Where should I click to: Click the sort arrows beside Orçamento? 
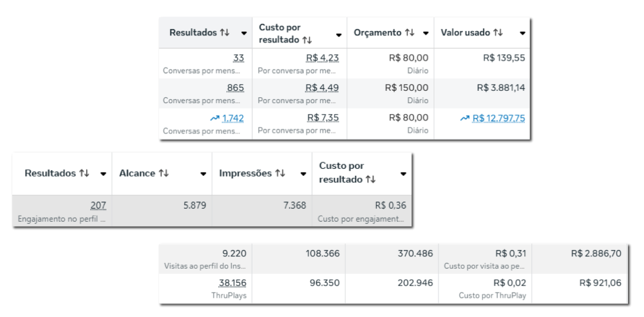410,33
